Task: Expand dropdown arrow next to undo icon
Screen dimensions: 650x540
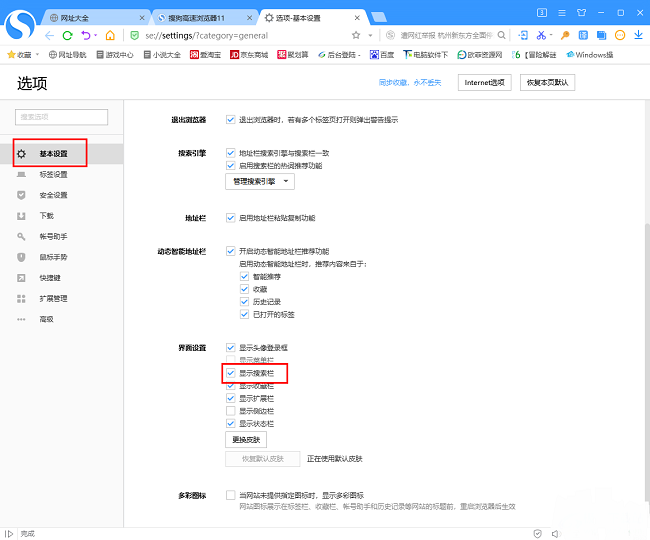Action: 95,36
